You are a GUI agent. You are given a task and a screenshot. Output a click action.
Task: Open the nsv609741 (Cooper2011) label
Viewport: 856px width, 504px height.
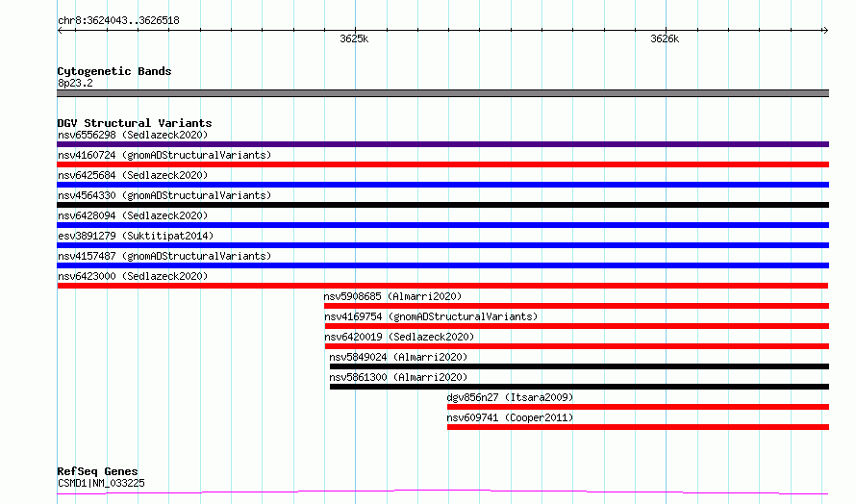point(510,417)
